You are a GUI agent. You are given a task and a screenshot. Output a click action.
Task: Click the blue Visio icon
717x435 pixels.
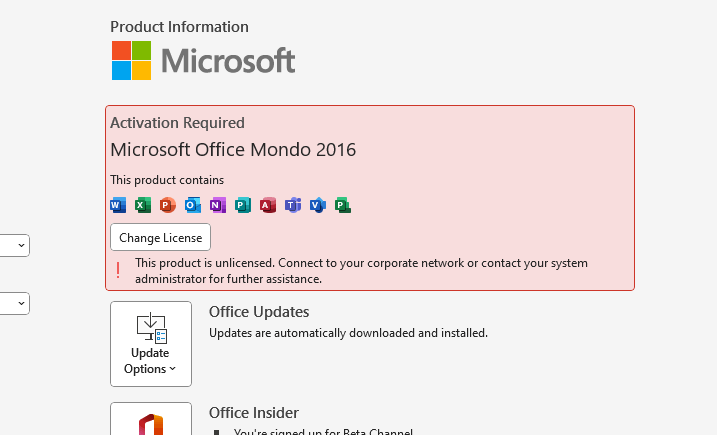(x=318, y=205)
